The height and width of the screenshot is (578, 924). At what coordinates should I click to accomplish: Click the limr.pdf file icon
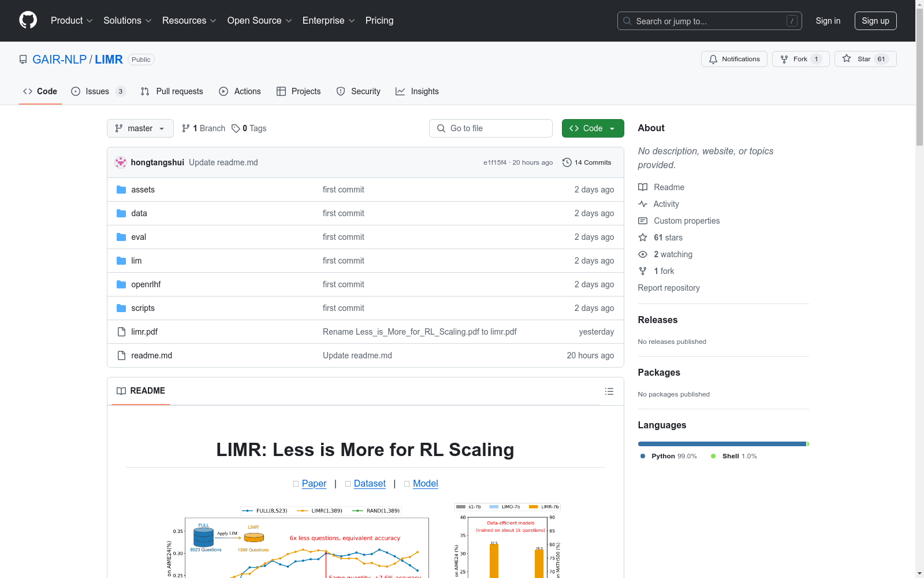(121, 332)
